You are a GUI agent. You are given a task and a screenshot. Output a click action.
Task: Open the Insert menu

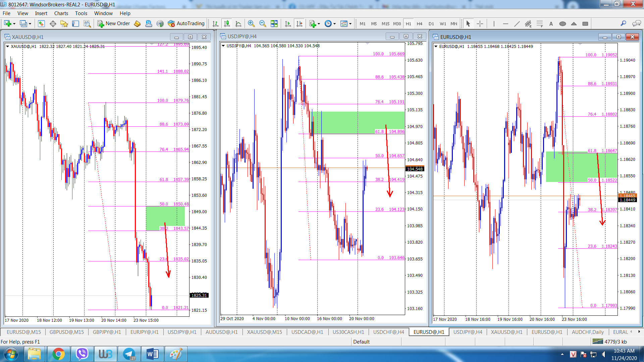(x=41, y=13)
